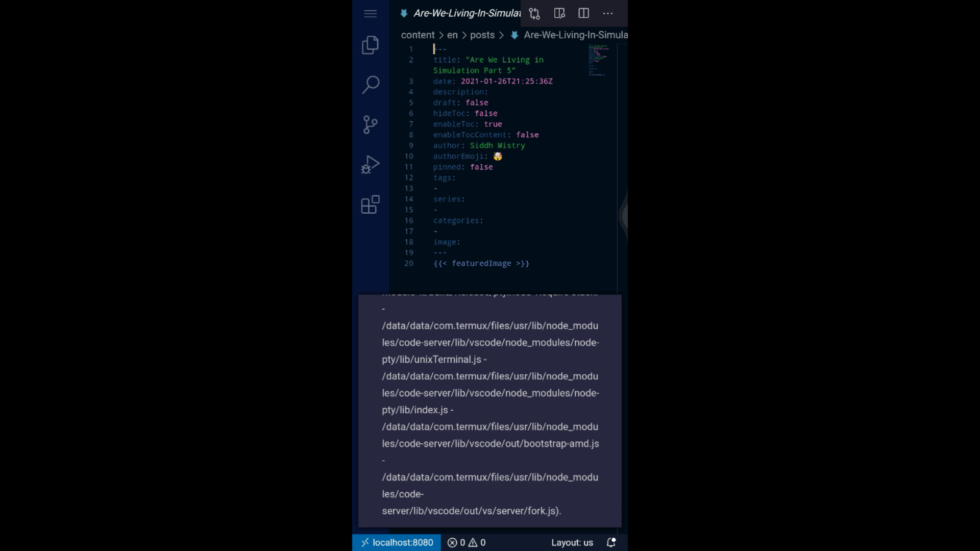Split the editor into two panes
The height and width of the screenshot is (551, 980).
point(583,13)
